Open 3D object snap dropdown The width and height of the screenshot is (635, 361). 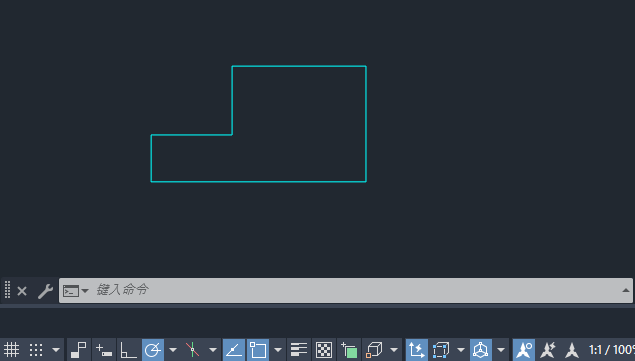[394, 350]
